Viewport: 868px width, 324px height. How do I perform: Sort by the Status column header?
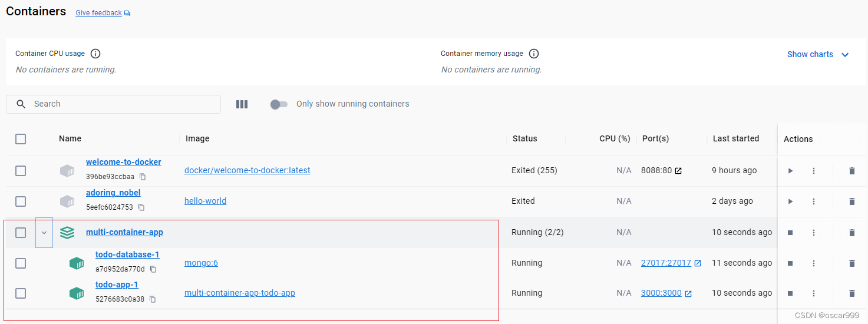(525, 139)
